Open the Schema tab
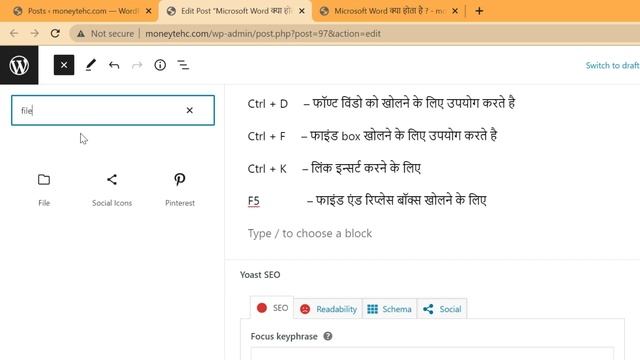 click(x=389, y=309)
